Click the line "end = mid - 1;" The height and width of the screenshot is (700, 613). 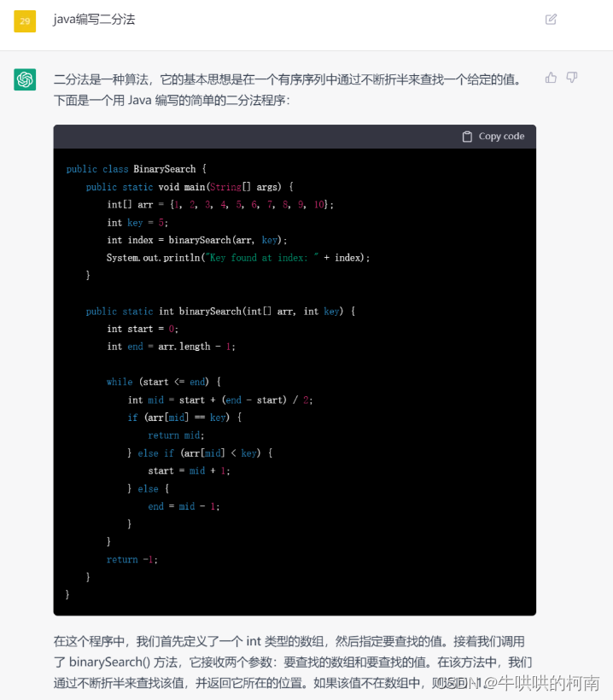(x=184, y=506)
